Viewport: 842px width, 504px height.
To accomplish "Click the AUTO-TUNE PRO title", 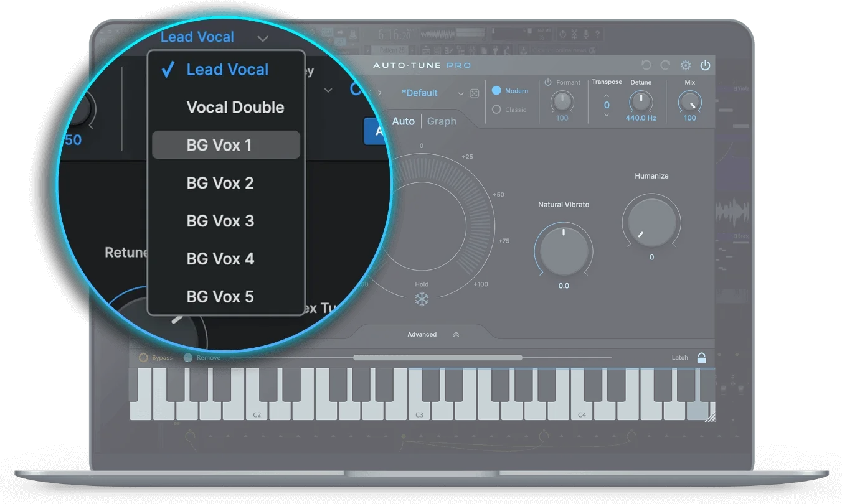I will coord(422,65).
